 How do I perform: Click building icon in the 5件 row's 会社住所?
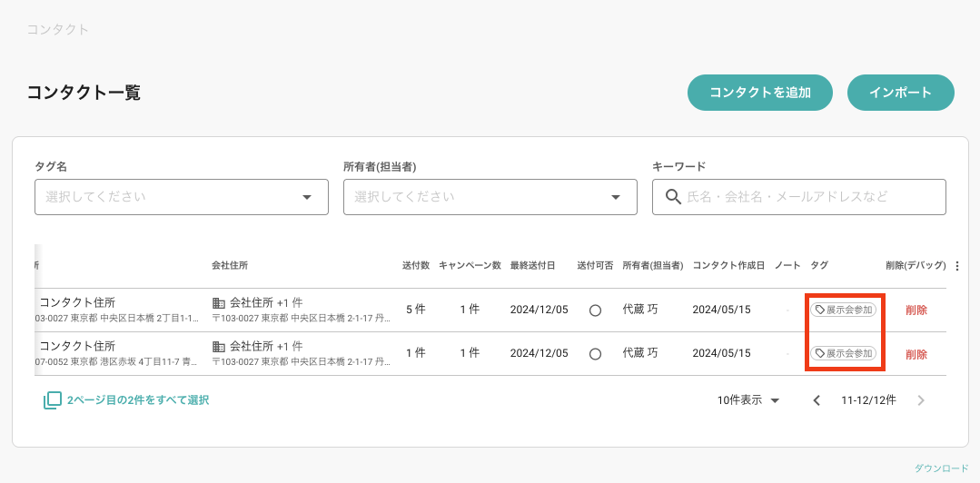[x=219, y=303]
